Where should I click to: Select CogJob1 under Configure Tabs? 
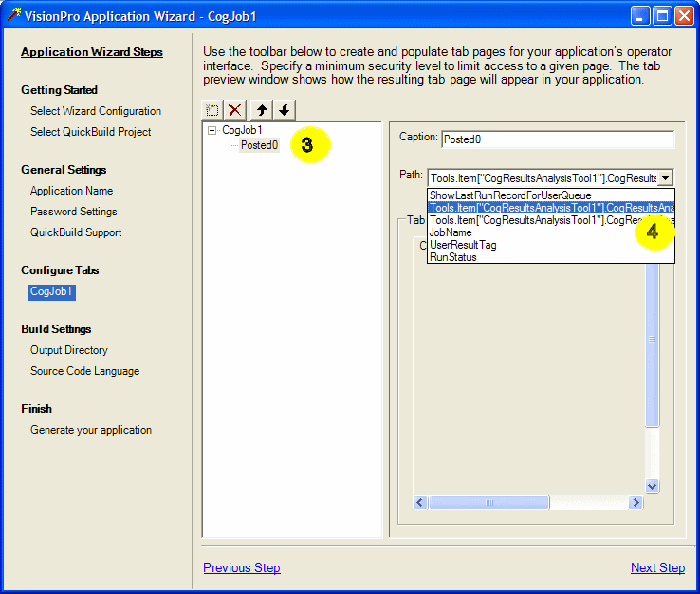tap(52, 292)
